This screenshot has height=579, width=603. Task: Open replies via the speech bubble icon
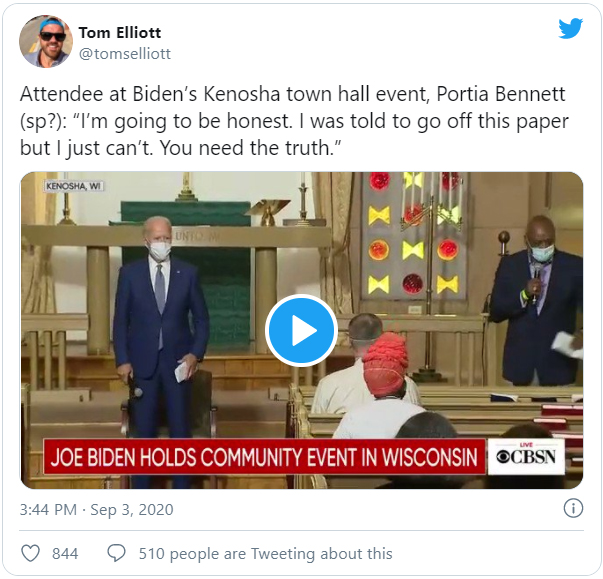116,554
